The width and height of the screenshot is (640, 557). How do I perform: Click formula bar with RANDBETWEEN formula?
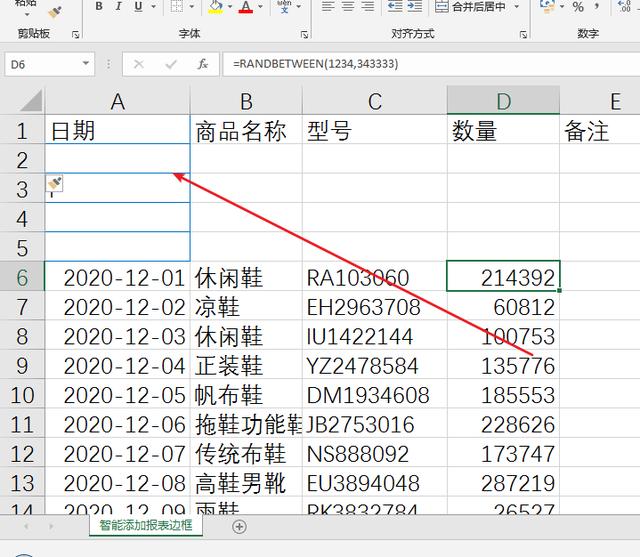click(x=431, y=64)
